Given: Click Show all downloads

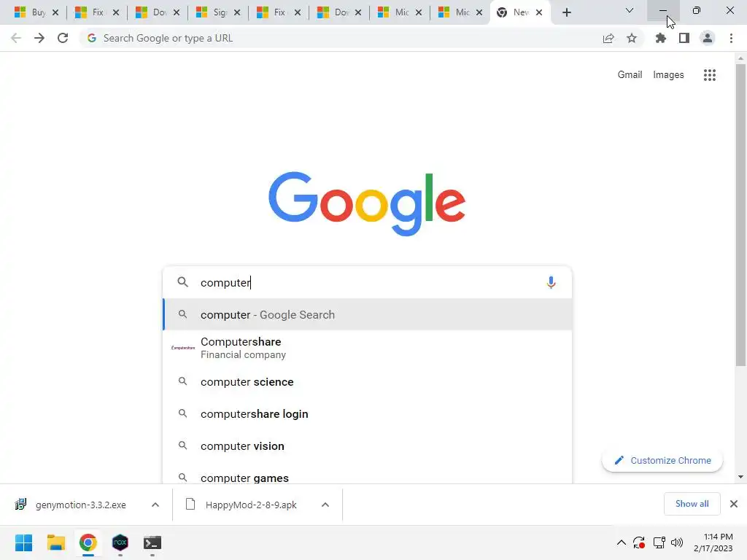Looking at the screenshot, I should click(692, 504).
